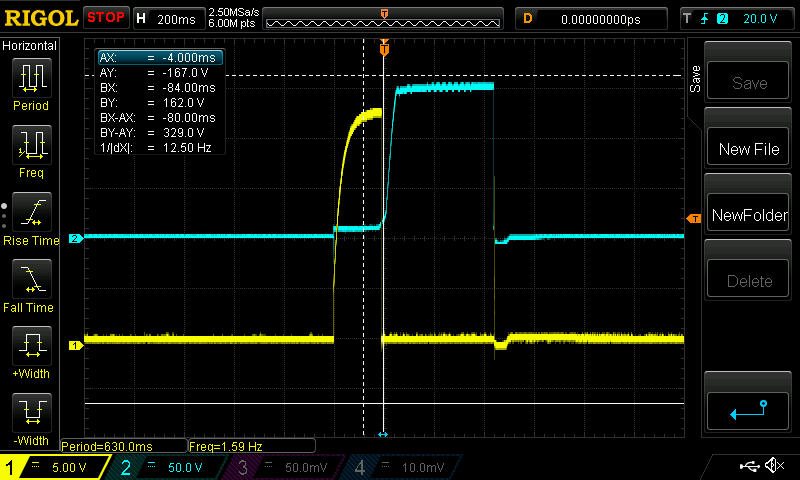Click the trigger level marker at right edge
Screen dimensions: 800x480
[x=692, y=218]
